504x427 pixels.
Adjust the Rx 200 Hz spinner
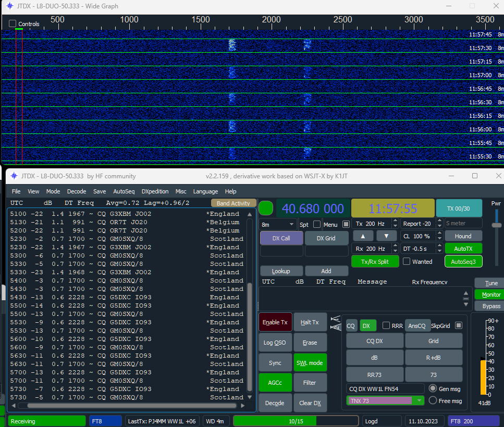[396, 249]
